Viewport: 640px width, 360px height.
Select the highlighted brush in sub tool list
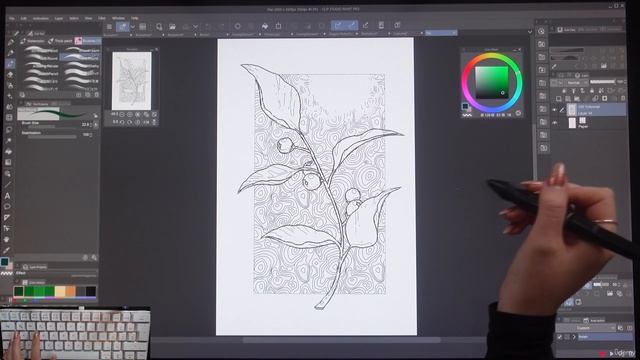(80, 57)
